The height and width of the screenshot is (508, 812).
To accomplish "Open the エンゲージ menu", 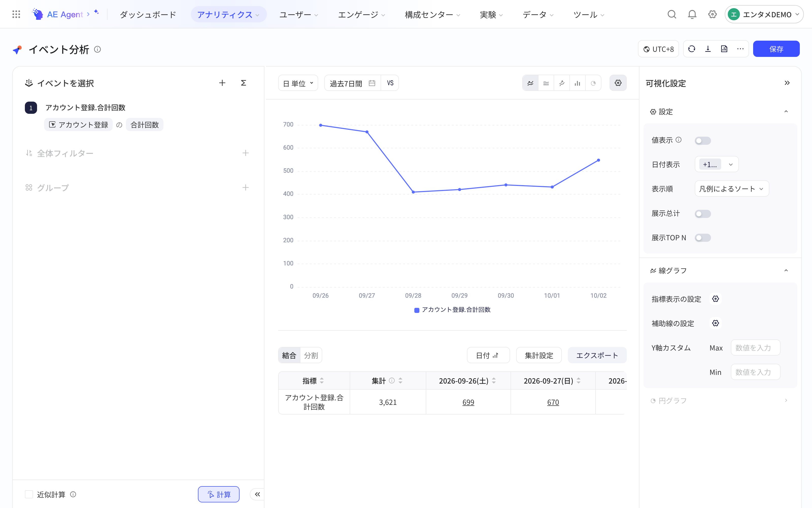I will [x=361, y=14].
